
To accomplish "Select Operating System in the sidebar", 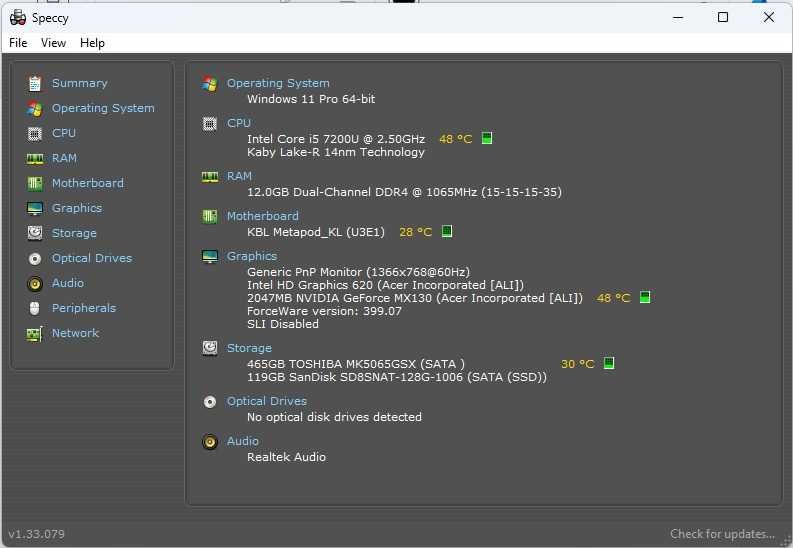I will tap(103, 108).
